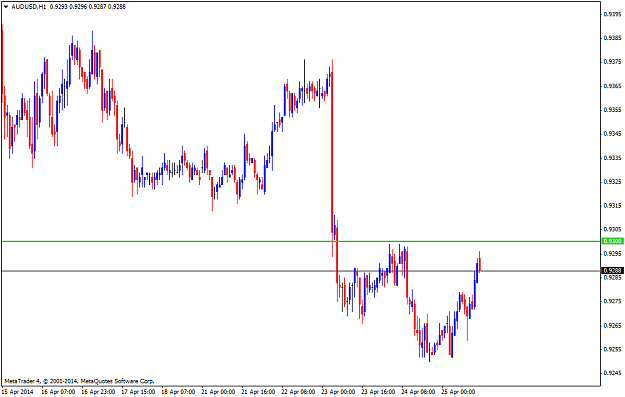Click the 21 Apr 16:00 time label
Viewport: 625px width, 397px height.
coord(258,392)
